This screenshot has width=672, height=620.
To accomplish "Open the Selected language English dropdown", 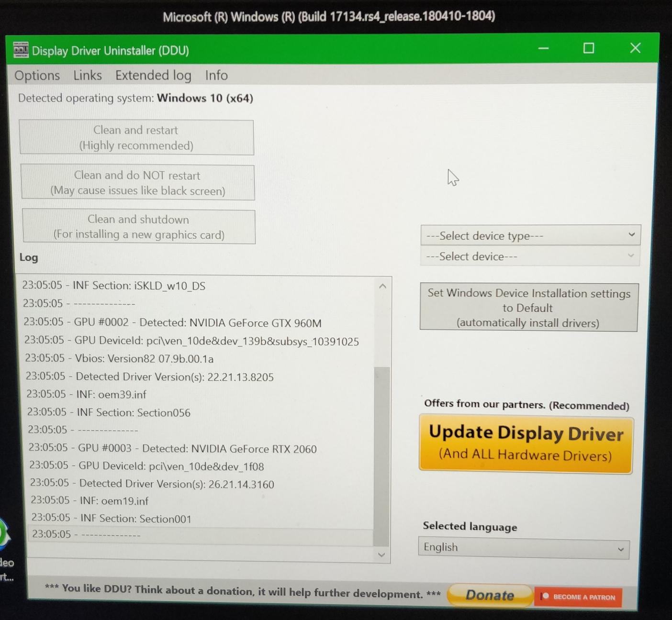I will coord(524,548).
